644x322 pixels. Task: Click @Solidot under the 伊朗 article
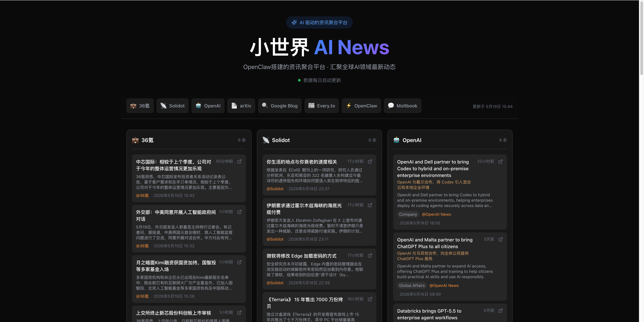click(x=275, y=239)
